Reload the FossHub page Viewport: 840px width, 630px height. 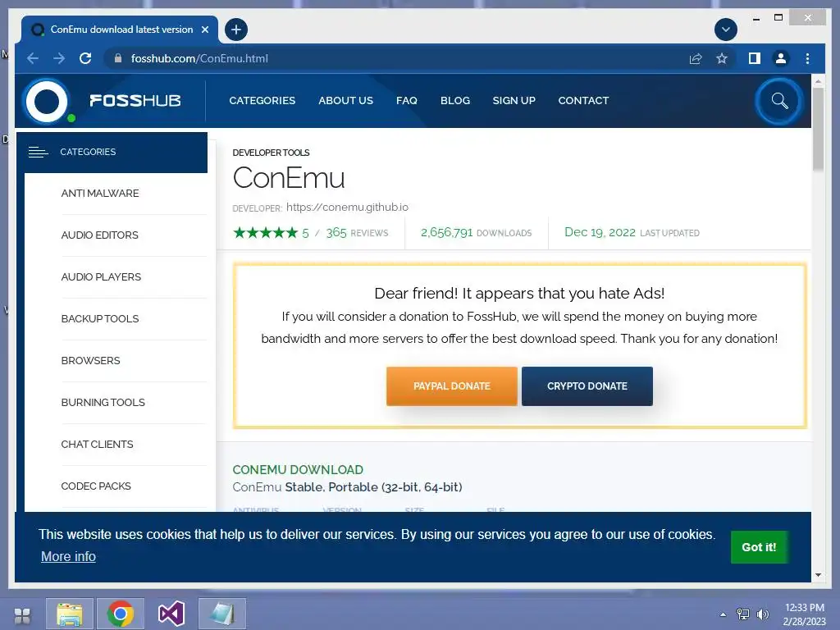point(85,58)
